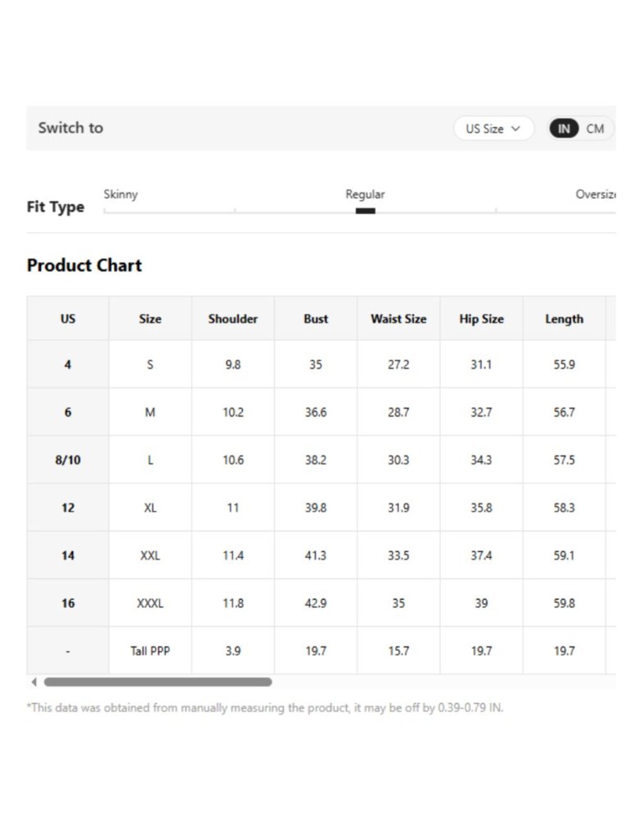Viewport: 630px width, 840px height.
Task: Click the XXL size cell
Action: click(x=150, y=555)
